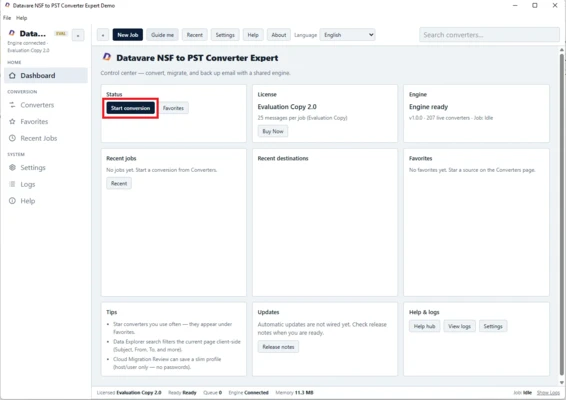
Task: Click the View logs button
Action: pos(460,326)
